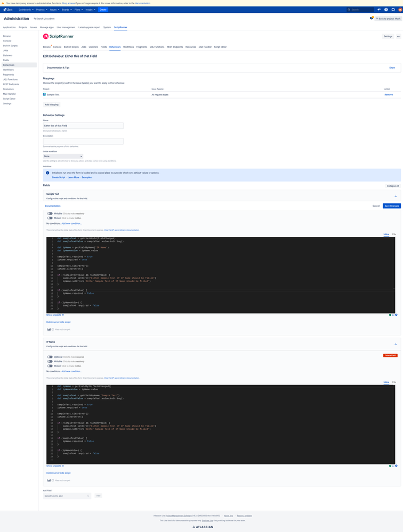Toggle Optional to make IP Name required
Viewport: 403px width, 532px height.
click(49, 356)
